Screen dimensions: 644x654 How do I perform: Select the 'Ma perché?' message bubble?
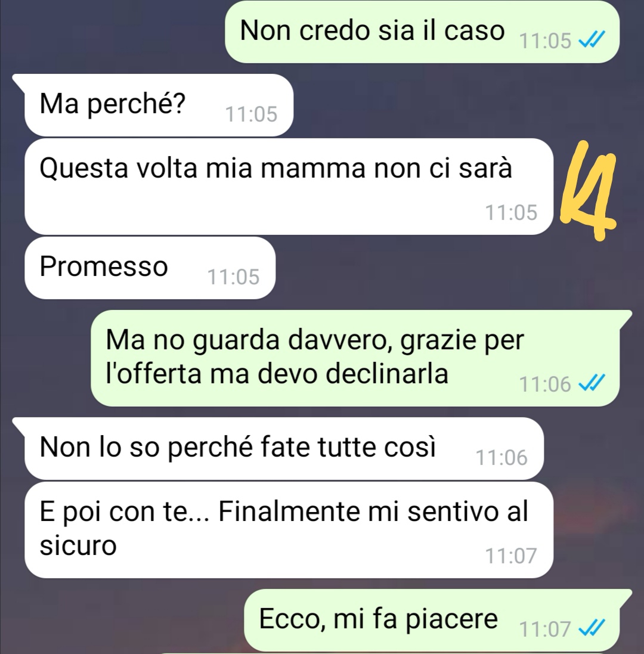(159, 105)
